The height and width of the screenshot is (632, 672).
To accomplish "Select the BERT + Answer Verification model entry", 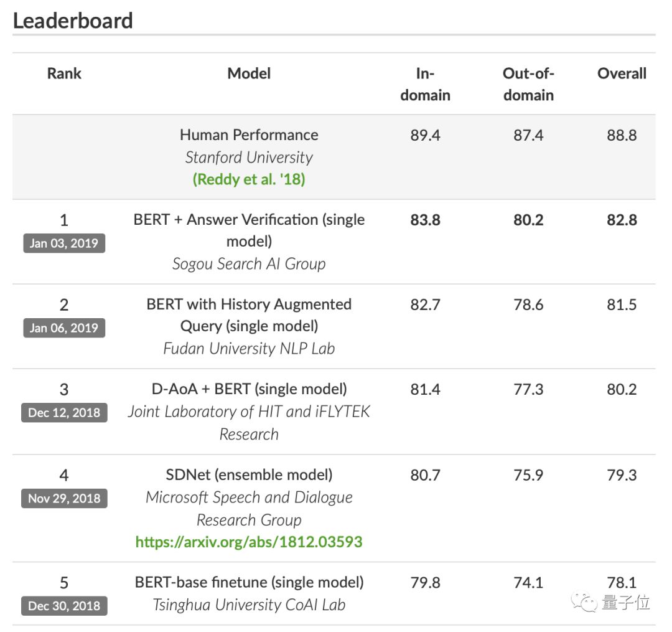I will [249, 230].
